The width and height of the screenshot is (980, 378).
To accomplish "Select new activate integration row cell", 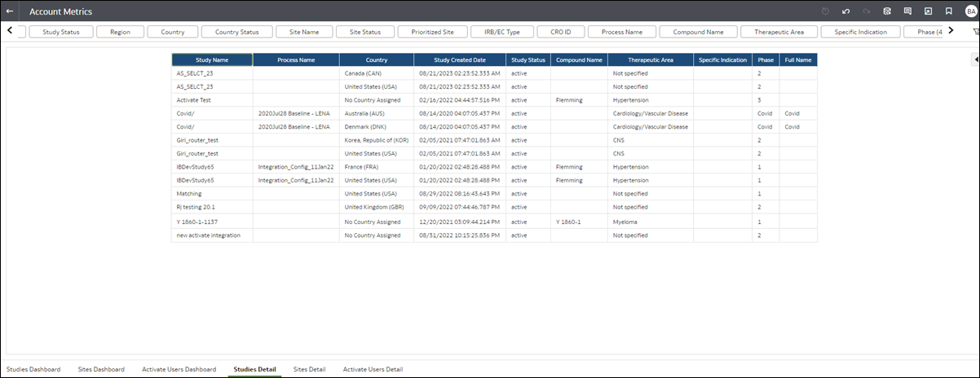I will pos(212,235).
